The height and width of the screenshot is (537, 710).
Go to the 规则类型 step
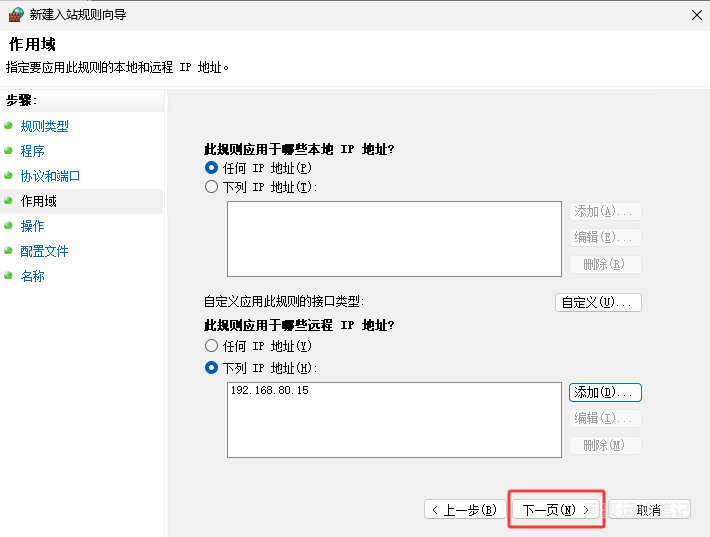(45, 126)
